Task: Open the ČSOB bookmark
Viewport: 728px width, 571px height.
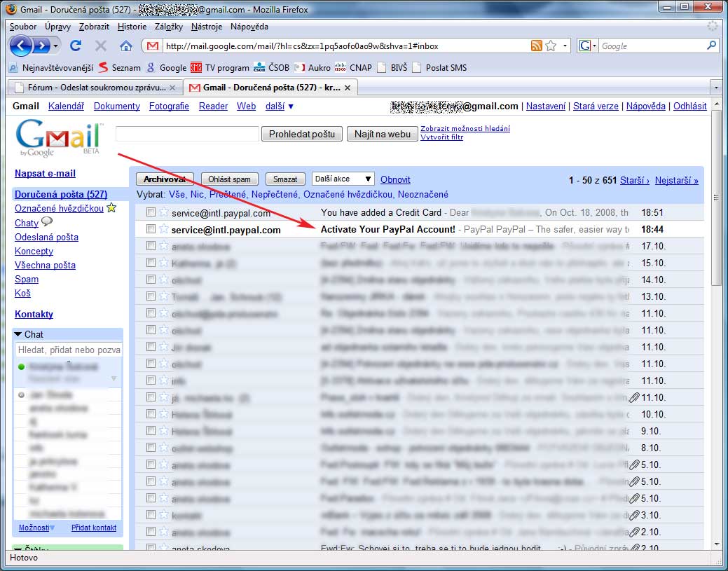Action: (272, 68)
